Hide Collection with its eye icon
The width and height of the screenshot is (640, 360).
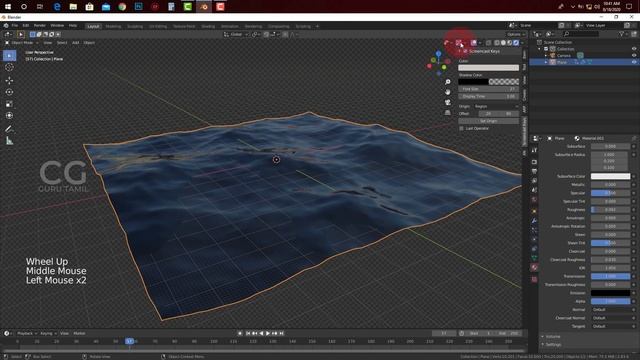634,49
